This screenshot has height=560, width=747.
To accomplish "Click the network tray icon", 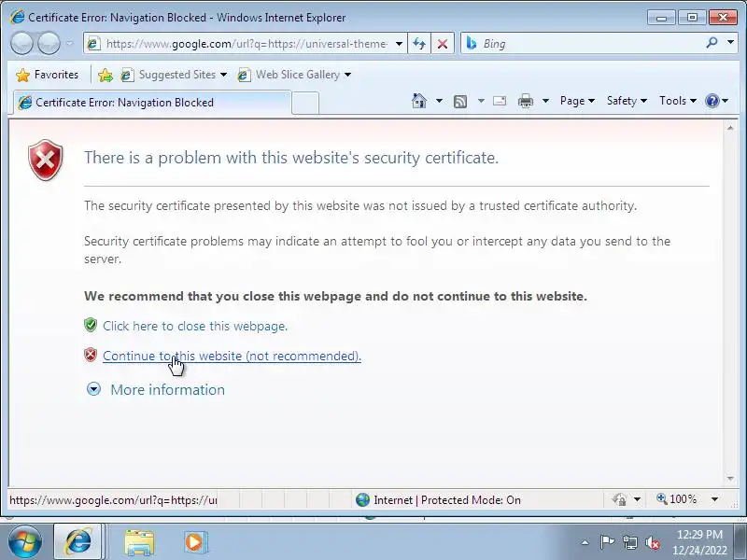I will pos(629,542).
